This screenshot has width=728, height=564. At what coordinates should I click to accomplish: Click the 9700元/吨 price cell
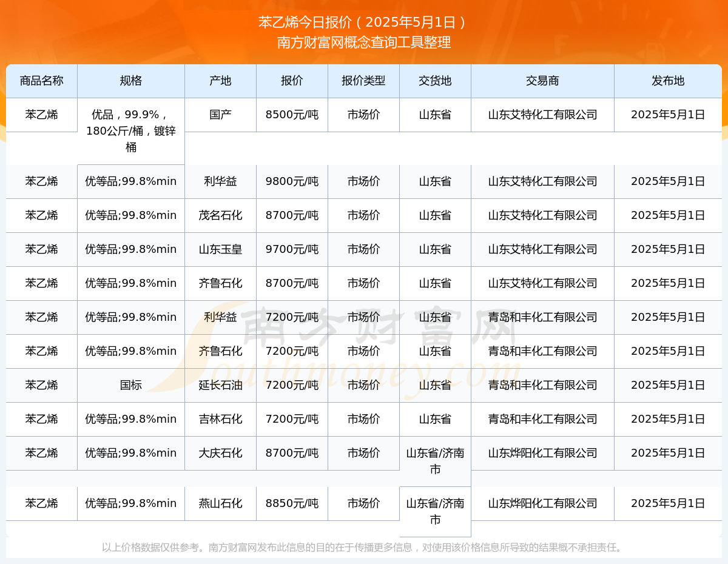292,249
